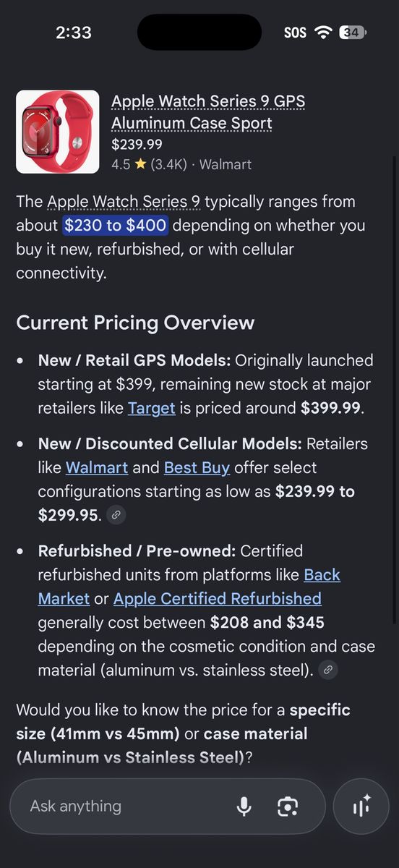Tap the Wi-Fi status icon

323,33
